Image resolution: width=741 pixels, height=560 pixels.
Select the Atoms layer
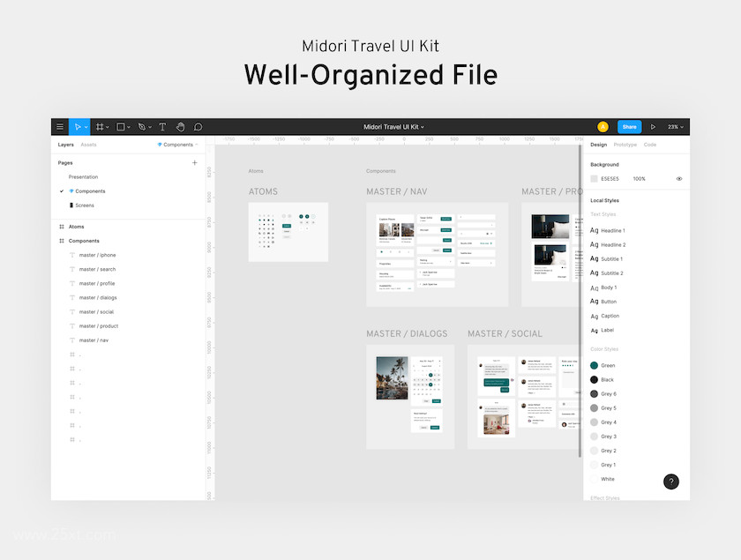[x=76, y=227]
